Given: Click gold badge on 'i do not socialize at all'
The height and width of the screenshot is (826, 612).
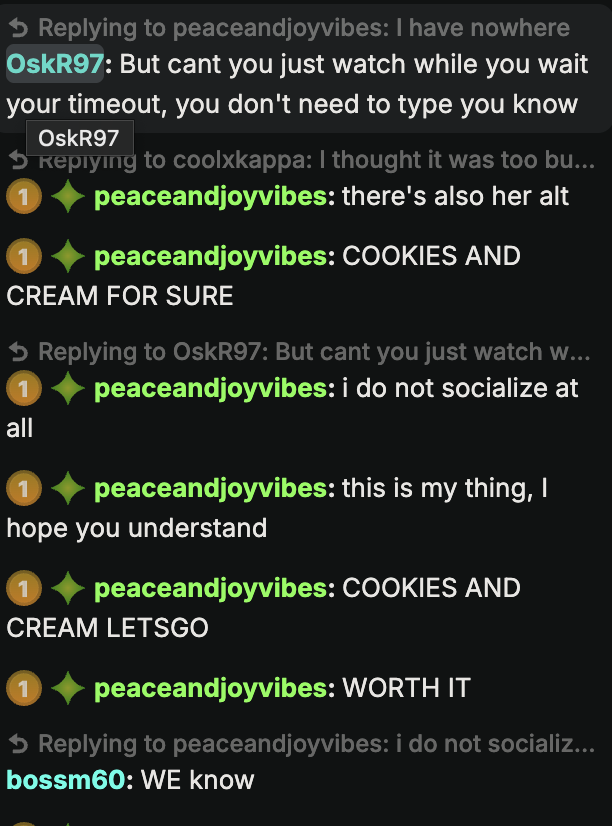Looking at the screenshot, I should pyautogui.click(x=24, y=388).
